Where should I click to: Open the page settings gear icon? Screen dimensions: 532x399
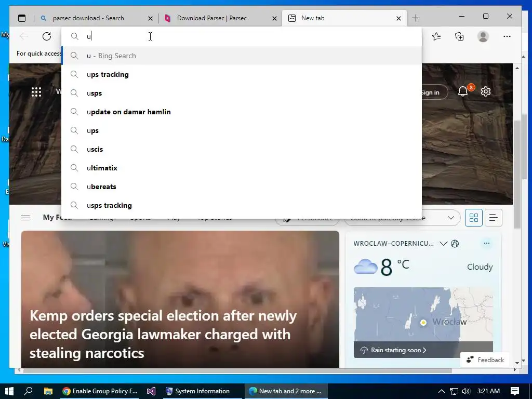click(x=486, y=91)
